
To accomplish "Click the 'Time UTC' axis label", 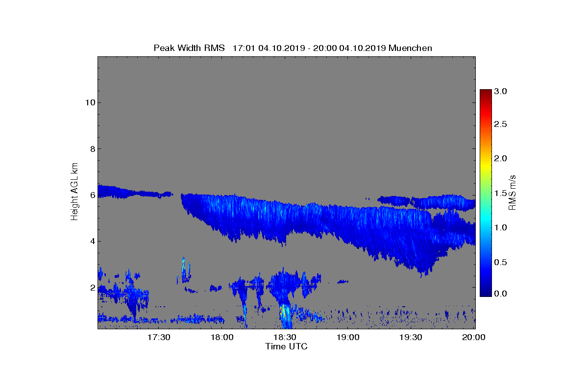I will point(286,346).
